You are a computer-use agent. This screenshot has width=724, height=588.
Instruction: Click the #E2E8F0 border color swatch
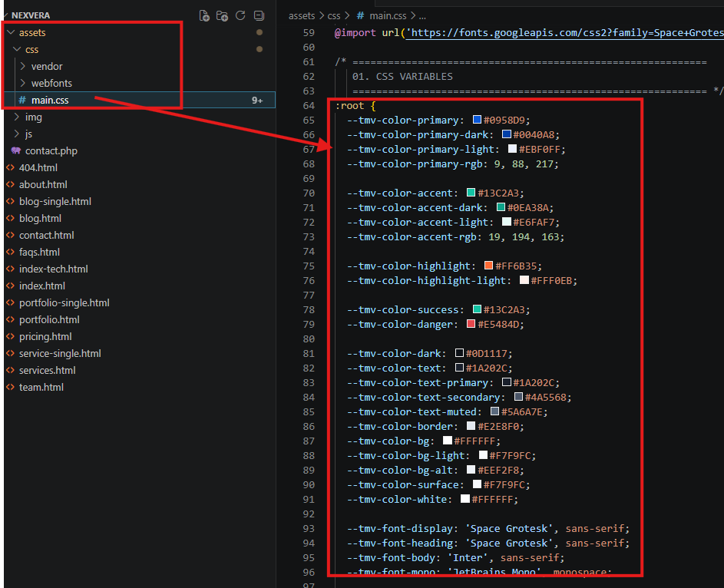[471, 426]
